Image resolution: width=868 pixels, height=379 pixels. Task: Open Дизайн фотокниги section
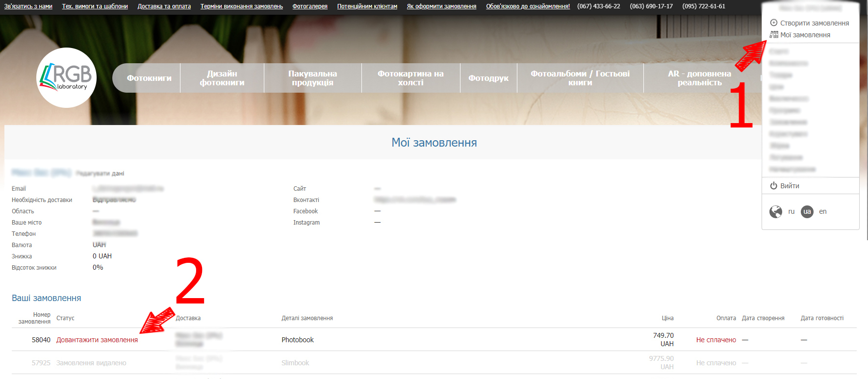tap(222, 78)
